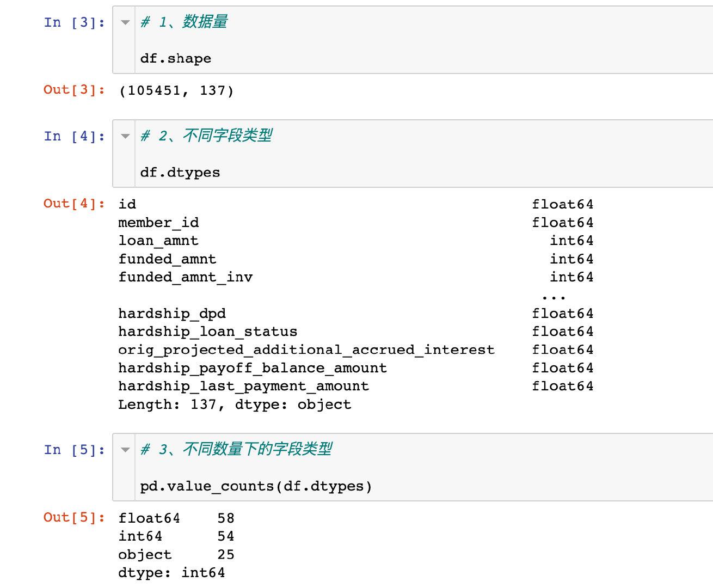
Task: Click the count 58 in Out[5]
Action: tap(226, 518)
